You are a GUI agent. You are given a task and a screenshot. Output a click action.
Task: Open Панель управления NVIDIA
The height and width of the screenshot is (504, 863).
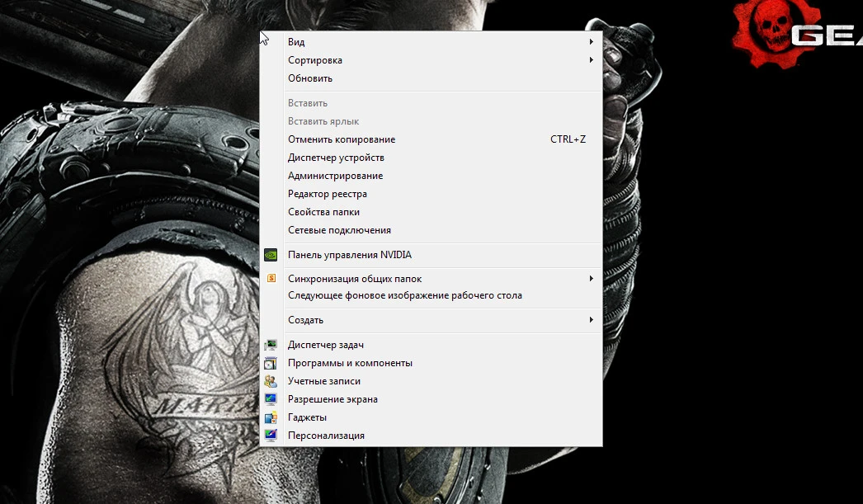[431, 255]
